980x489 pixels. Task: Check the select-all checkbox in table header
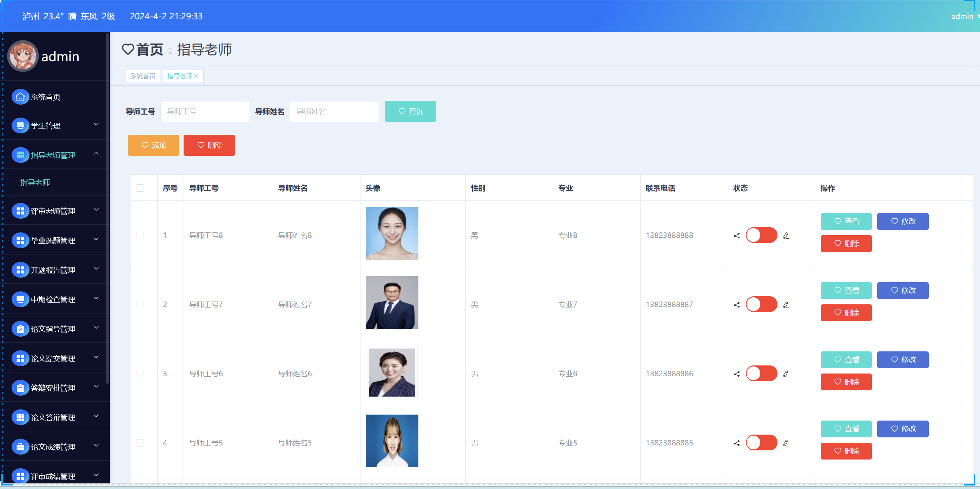[x=140, y=188]
